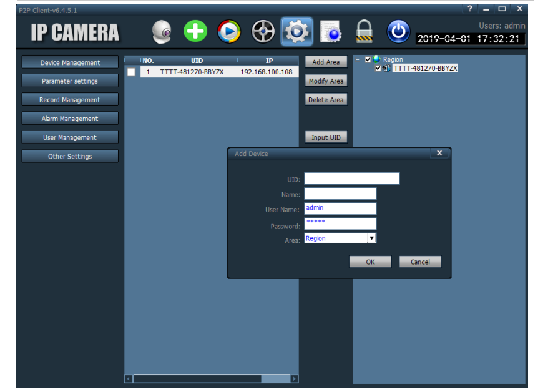Image resolution: width=558 pixels, height=392 pixels.
Task: Check the box for device row 1
Action: [x=131, y=72]
